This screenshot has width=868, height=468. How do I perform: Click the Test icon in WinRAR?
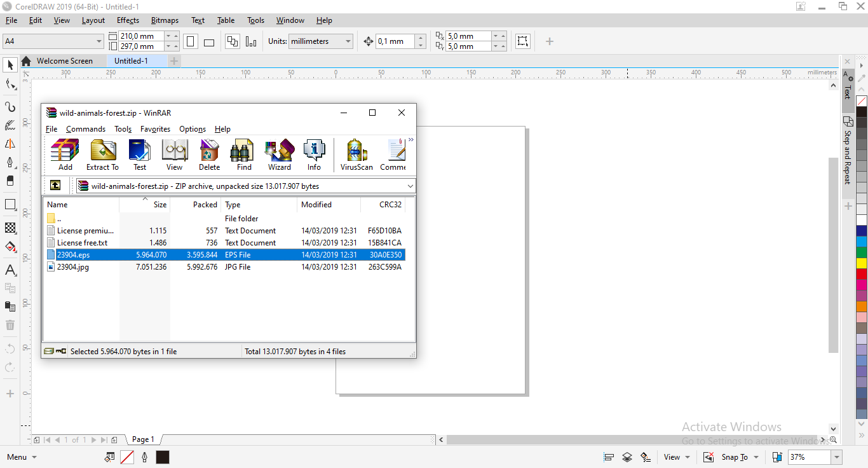(x=140, y=155)
